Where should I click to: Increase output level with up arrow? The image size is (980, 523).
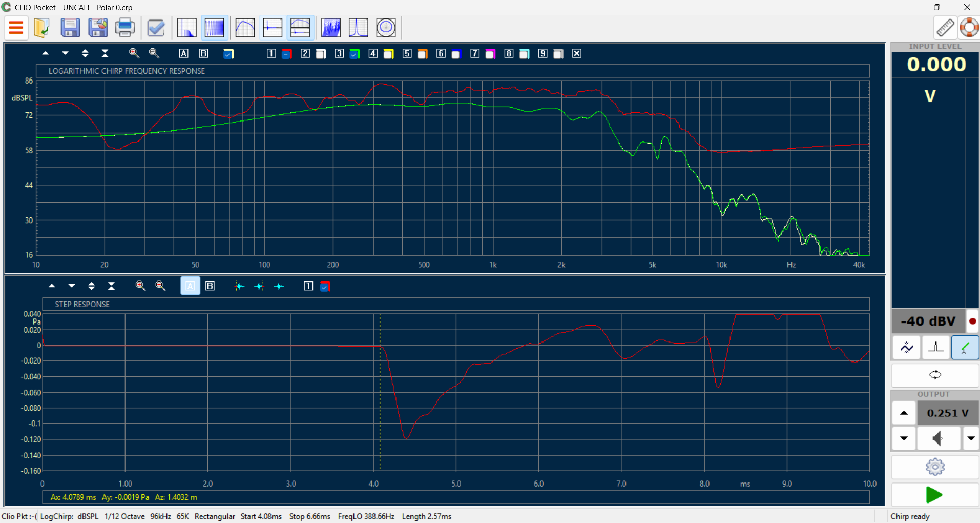[904, 413]
